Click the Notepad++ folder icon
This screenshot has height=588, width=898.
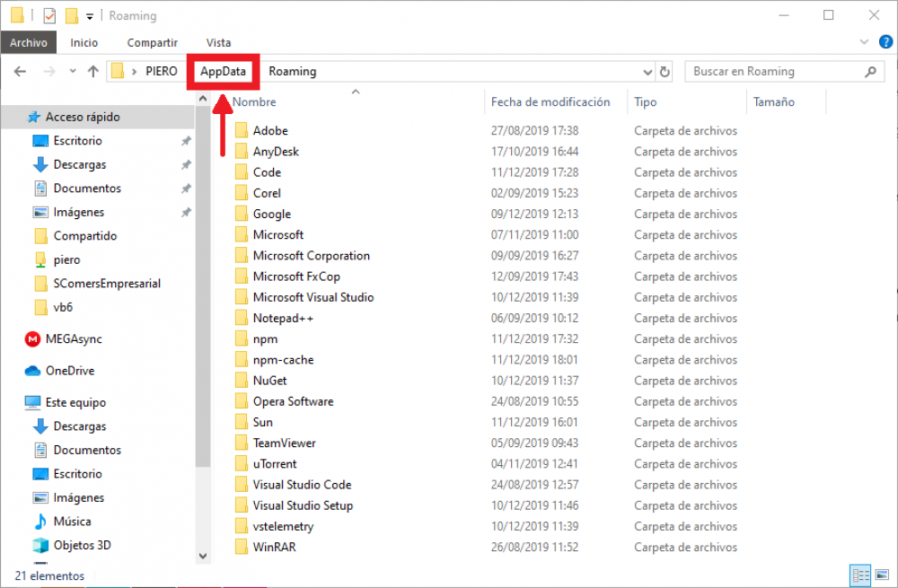pos(242,318)
